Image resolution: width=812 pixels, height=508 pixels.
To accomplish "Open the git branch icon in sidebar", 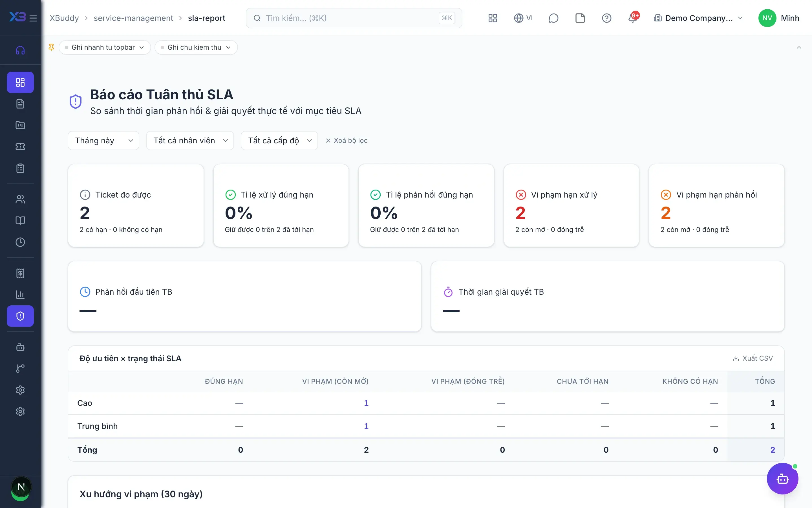I will [20, 369].
